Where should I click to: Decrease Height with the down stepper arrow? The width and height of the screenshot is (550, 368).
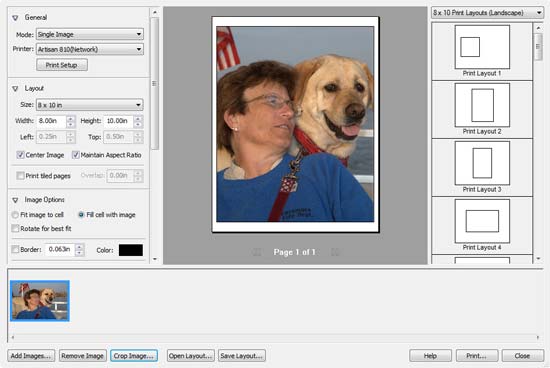point(138,124)
